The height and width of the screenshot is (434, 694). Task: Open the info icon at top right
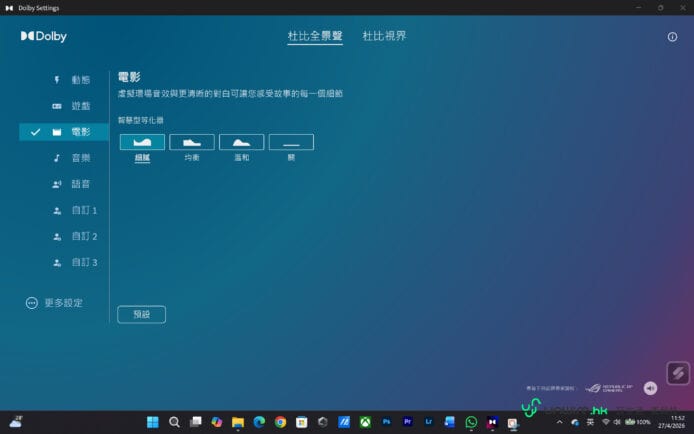coord(672,37)
